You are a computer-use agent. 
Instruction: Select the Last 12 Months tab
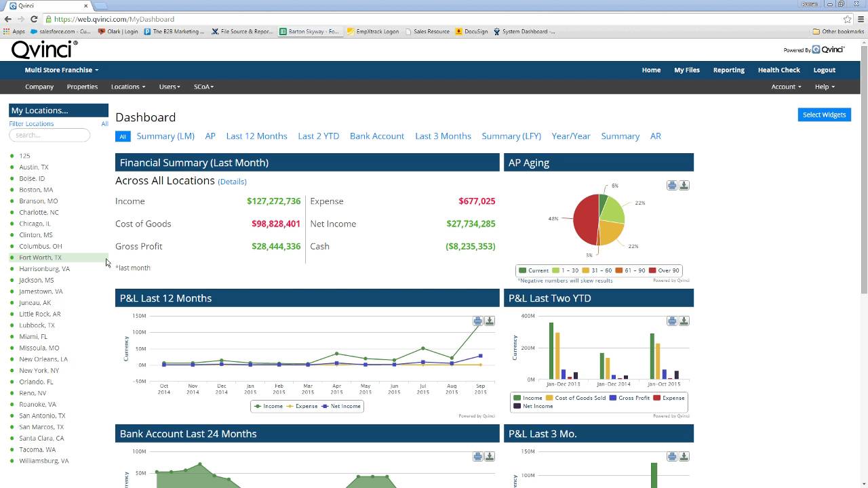pos(256,136)
